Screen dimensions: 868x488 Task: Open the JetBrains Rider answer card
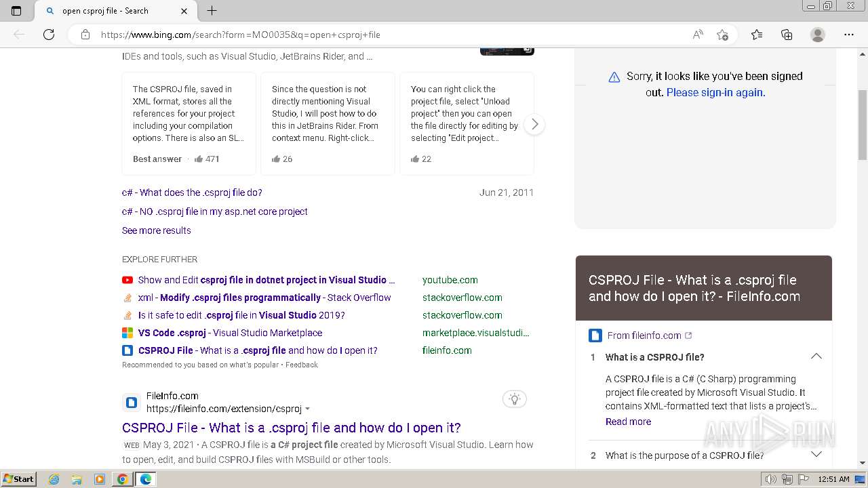pos(328,124)
